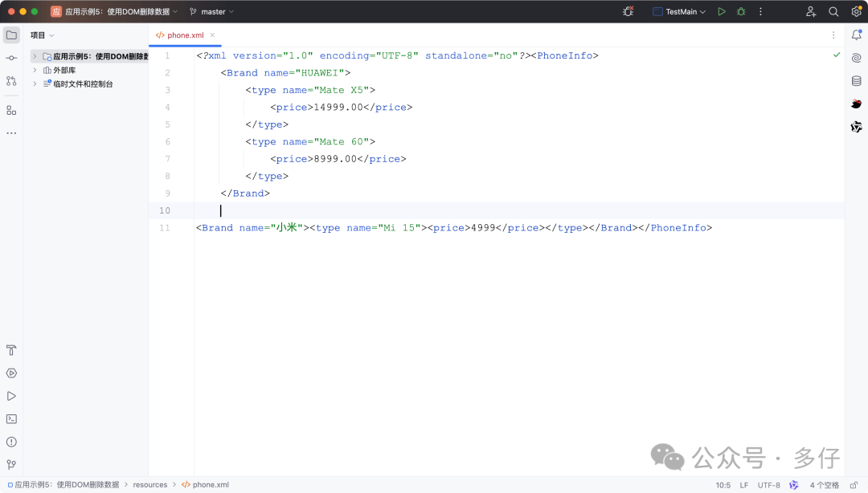Open the Commit tool window

11,58
